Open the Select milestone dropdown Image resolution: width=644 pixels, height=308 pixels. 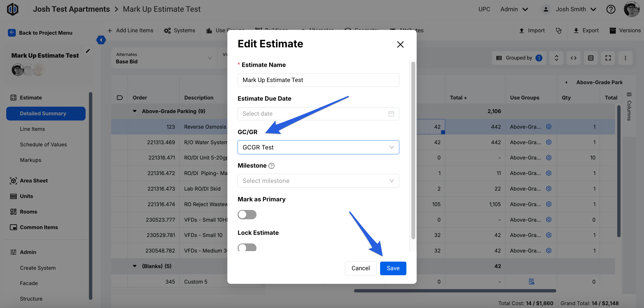pos(318,181)
